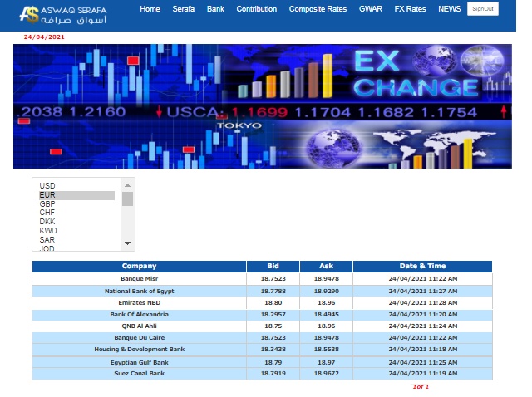Click Suez Canal Bank bid 18.7919
This screenshot has width=532, height=397.
point(273,373)
